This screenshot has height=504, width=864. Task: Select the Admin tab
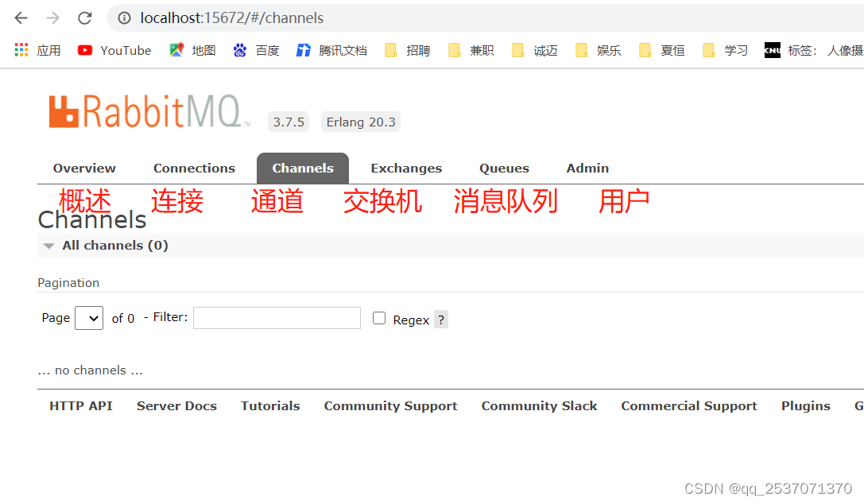[x=587, y=168]
